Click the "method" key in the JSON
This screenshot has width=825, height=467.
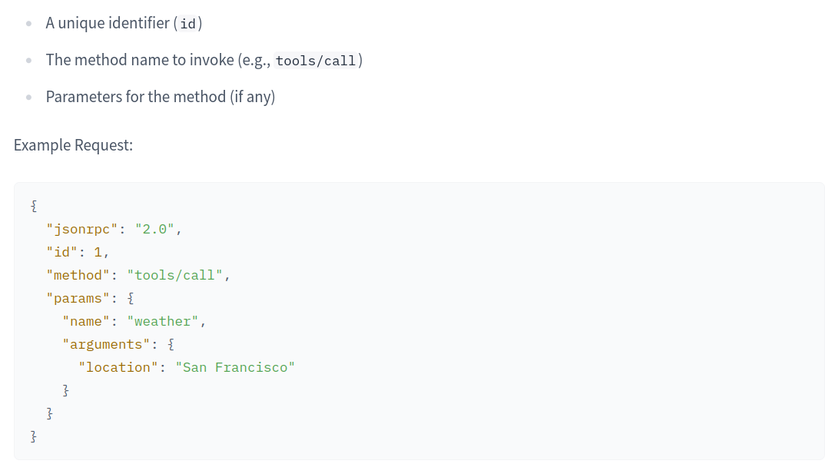point(78,276)
